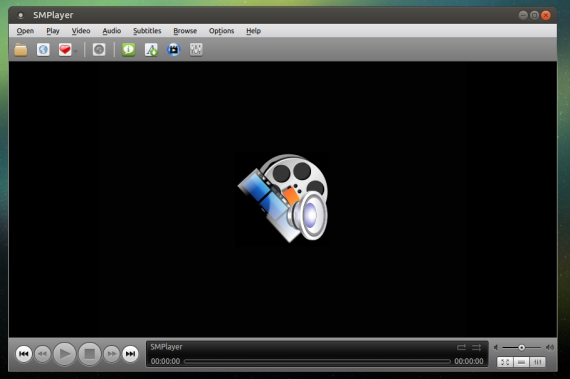Viewport: 570px width, 379px height.
Task: Click the Open URL globe icon
Action: [x=43, y=49]
